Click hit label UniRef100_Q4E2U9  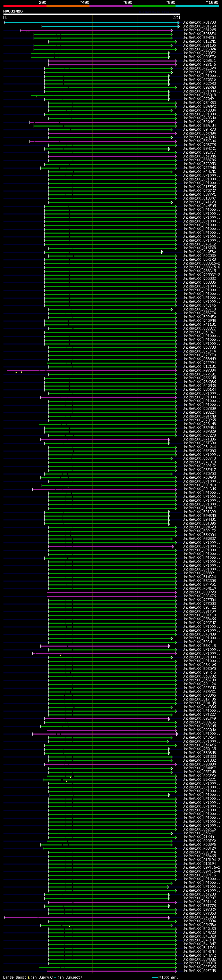tap(199, 917)
